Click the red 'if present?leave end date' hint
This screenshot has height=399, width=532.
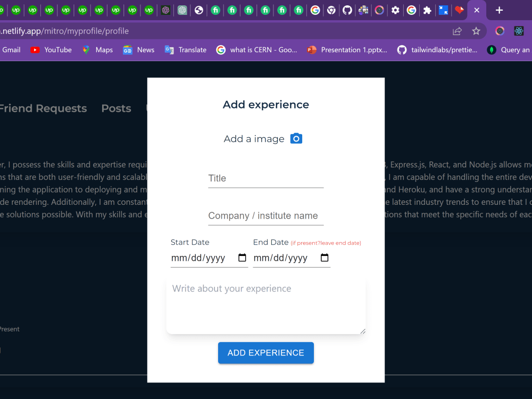click(x=326, y=243)
